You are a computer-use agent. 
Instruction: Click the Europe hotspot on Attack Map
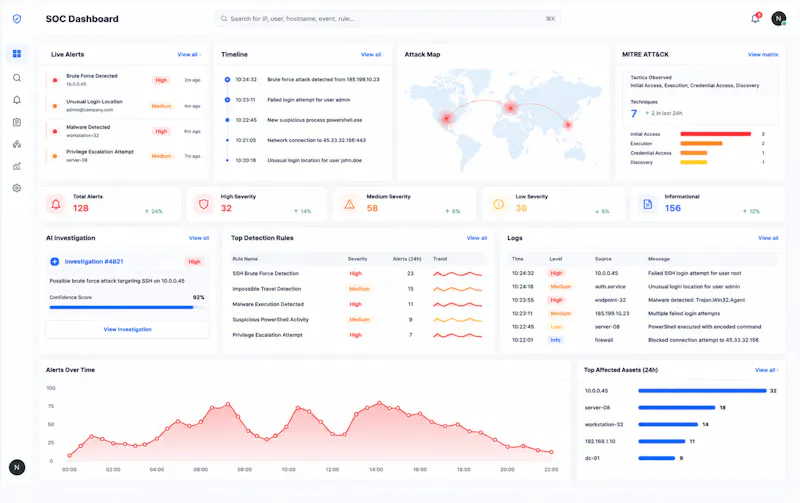point(510,107)
